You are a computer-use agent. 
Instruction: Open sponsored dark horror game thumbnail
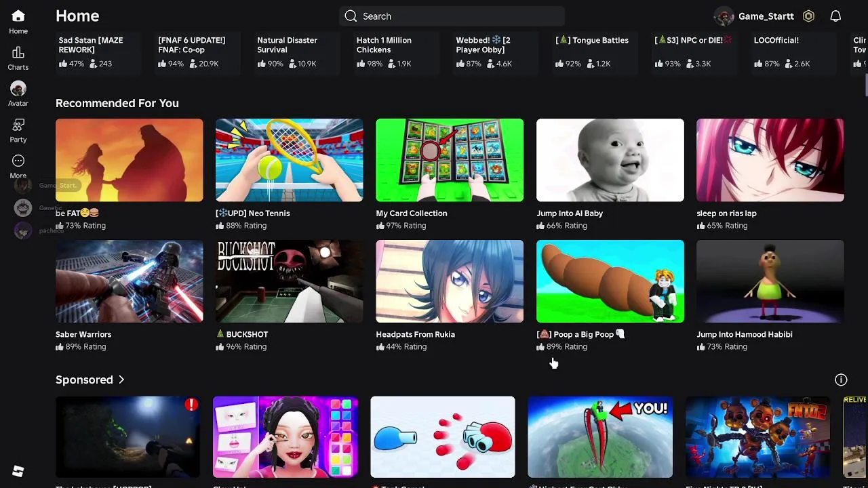coord(127,437)
